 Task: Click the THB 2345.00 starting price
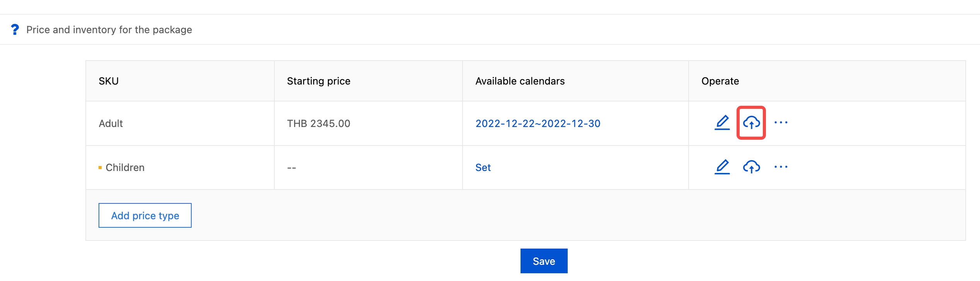point(318,124)
